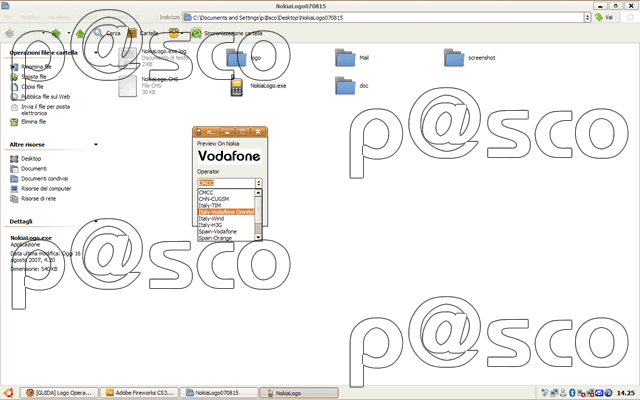The height and width of the screenshot is (400, 640).
Task: Switch to [GUIDA] Logo Opera taskbar button
Action: tap(59, 393)
